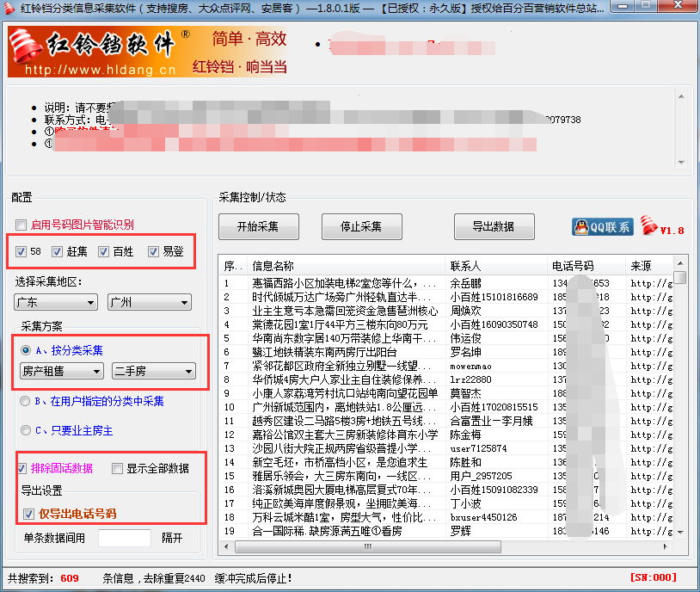Click 开始采集 button
This screenshot has height=592, width=700.
[x=259, y=226]
